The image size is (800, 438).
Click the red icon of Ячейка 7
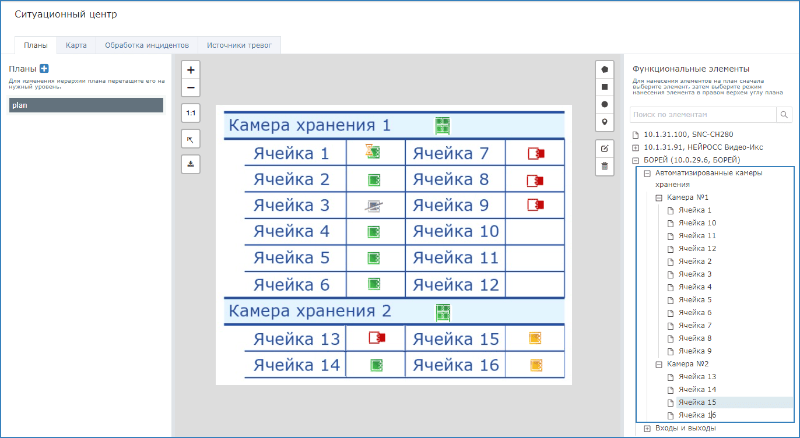tap(536, 153)
